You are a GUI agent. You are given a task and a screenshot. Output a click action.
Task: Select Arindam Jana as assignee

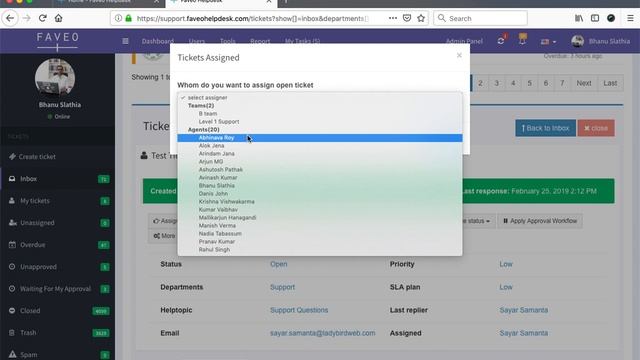[320, 153]
